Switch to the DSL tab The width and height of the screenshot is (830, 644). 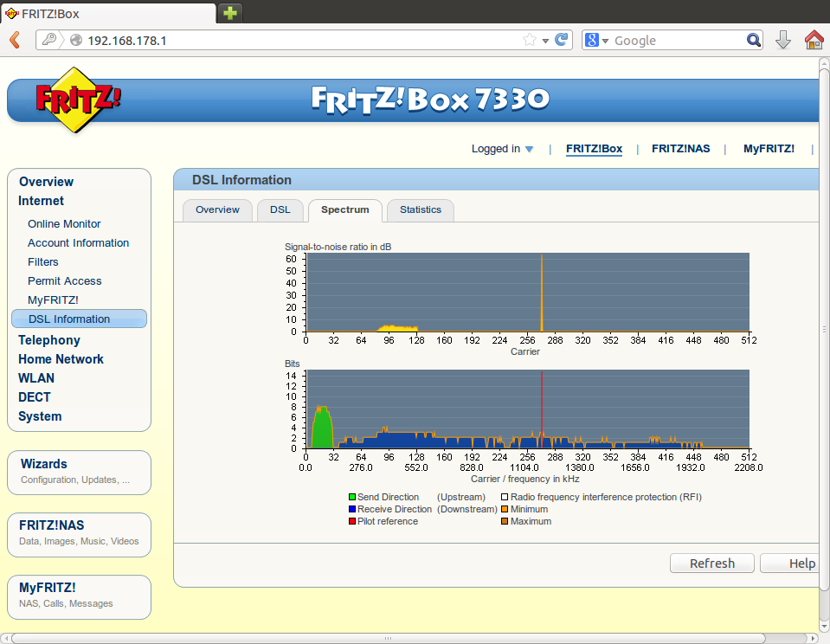pos(280,209)
